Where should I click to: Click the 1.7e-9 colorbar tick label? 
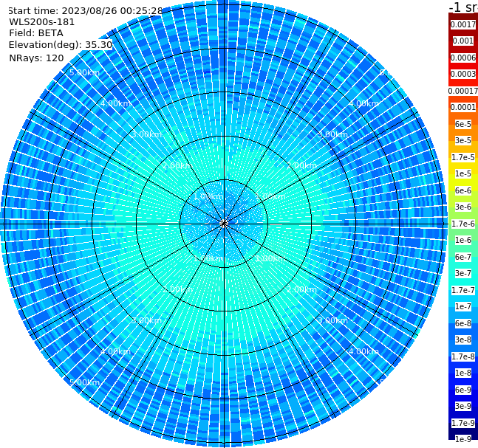coord(463,423)
